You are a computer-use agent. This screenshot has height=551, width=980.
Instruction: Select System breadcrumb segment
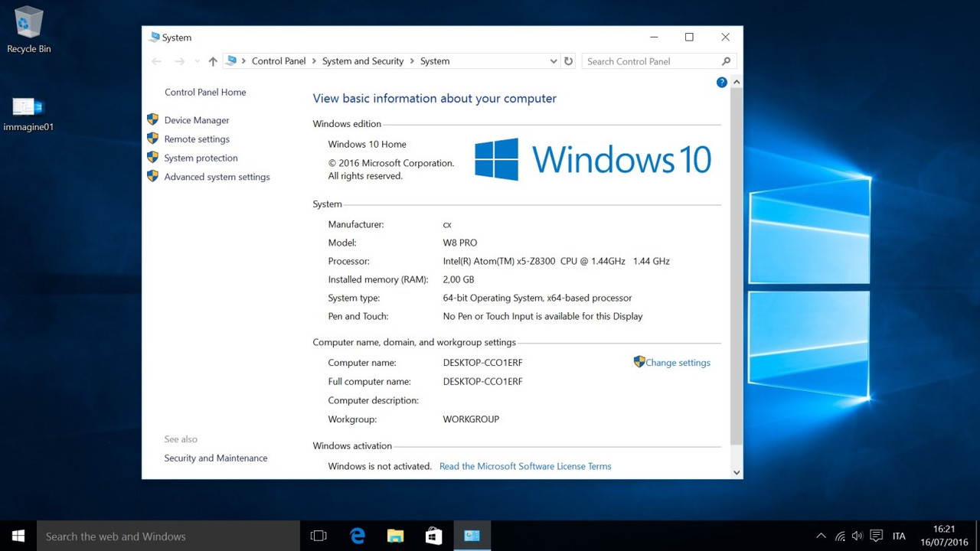pyautogui.click(x=435, y=61)
